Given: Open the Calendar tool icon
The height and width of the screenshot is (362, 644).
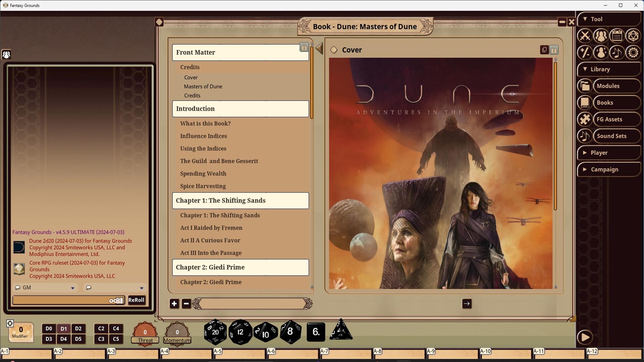Looking at the screenshot, I should [x=618, y=36].
